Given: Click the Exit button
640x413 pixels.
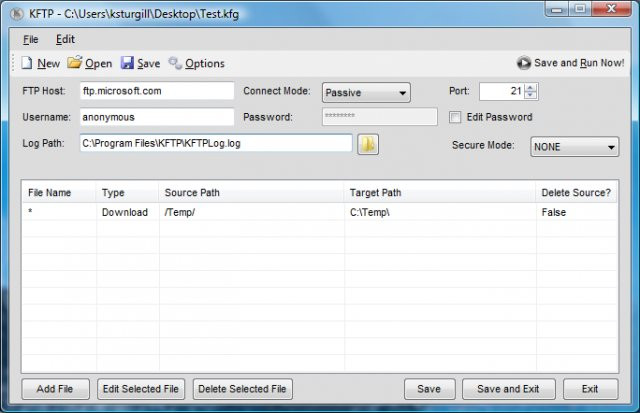Looking at the screenshot, I should [590, 389].
